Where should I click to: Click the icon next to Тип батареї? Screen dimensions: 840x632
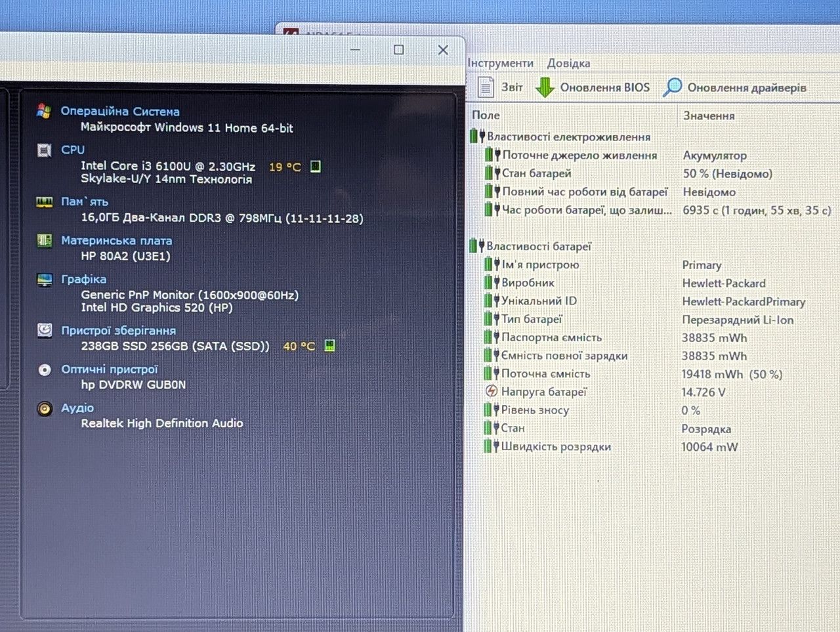coord(492,319)
